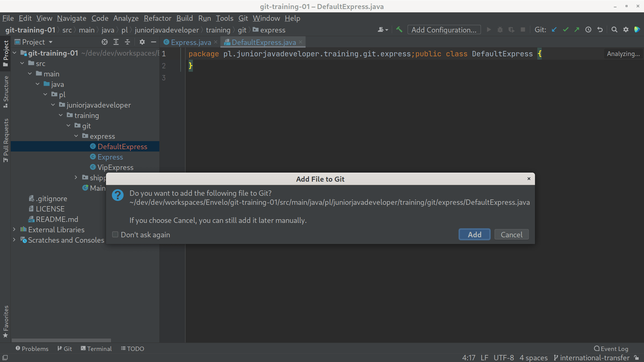Click the Git Update Project arrow icon
The image size is (644, 362).
point(554,30)
